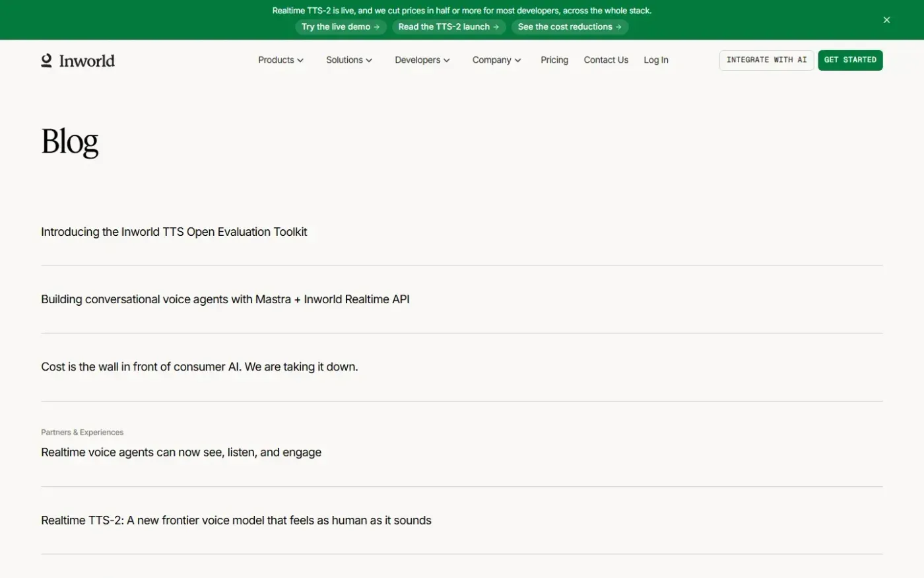The image size is (924, 578).
Task: Expand the Solutions dropdown menu
Action: click(x=349, y=60)
